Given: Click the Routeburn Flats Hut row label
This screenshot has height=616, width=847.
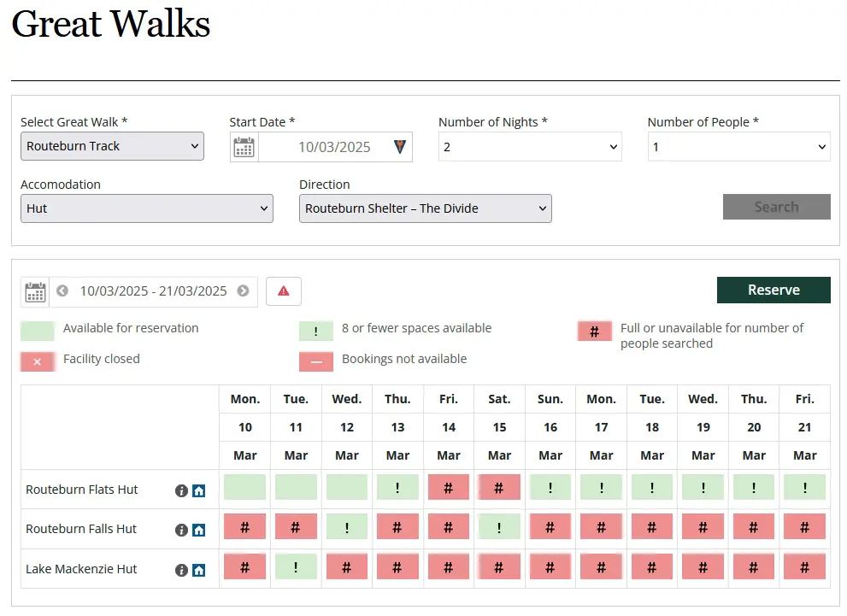Looking at the screenshot, I should click(x=81, y=490).
